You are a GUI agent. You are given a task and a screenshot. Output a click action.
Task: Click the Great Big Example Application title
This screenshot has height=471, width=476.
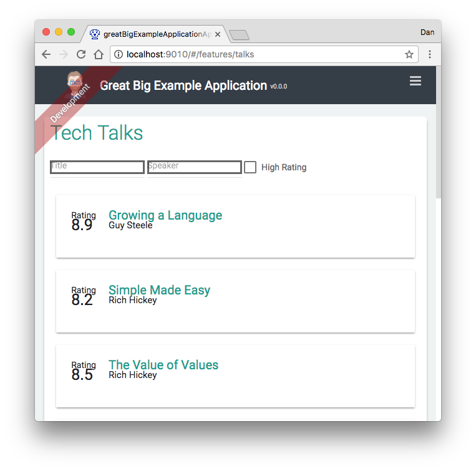(183, 85)
